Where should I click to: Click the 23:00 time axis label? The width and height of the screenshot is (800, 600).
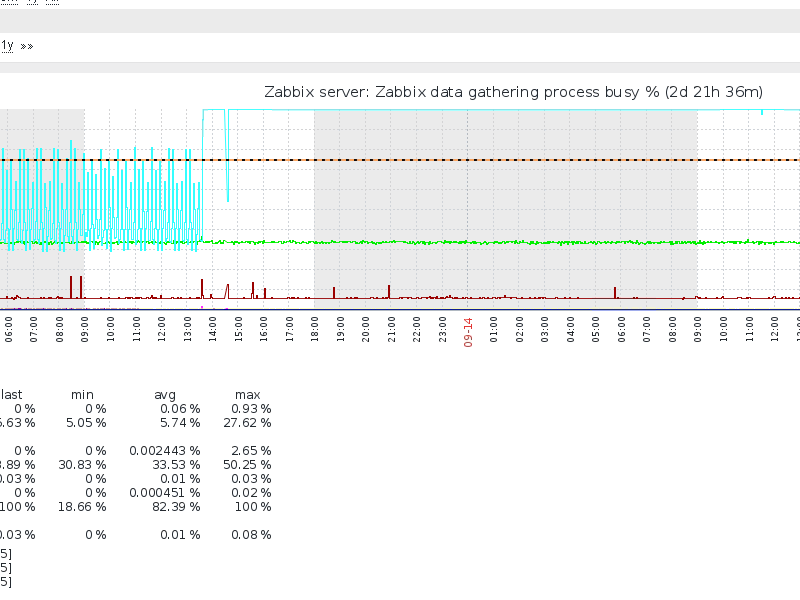click(442, 329)
